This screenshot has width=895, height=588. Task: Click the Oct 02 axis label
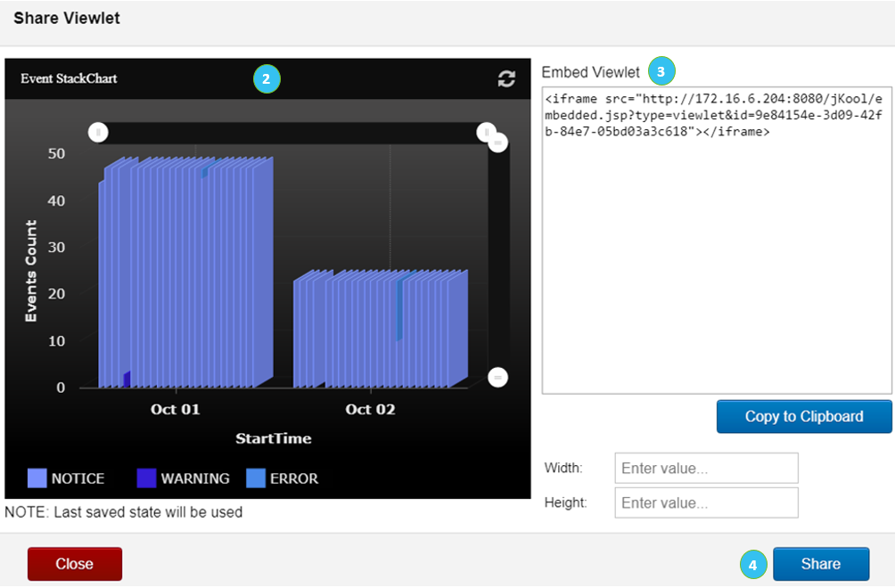tap(371, 410)
